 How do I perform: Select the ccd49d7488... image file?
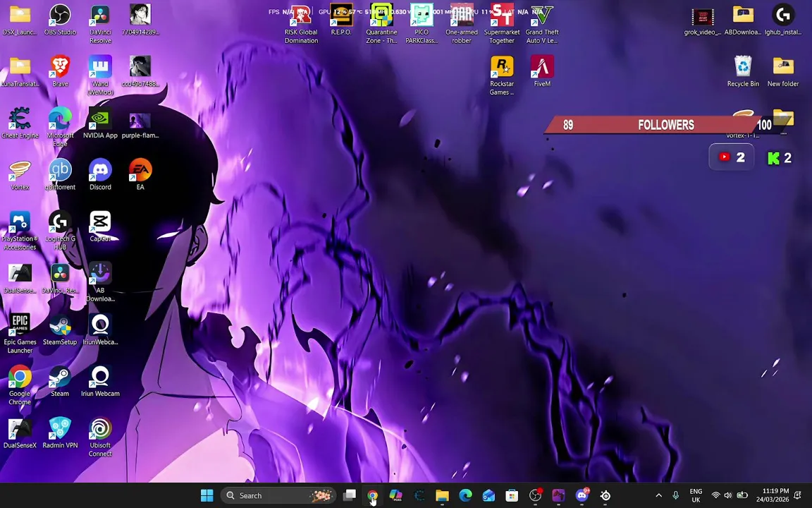pyautogui.click(x=140, y=71)
